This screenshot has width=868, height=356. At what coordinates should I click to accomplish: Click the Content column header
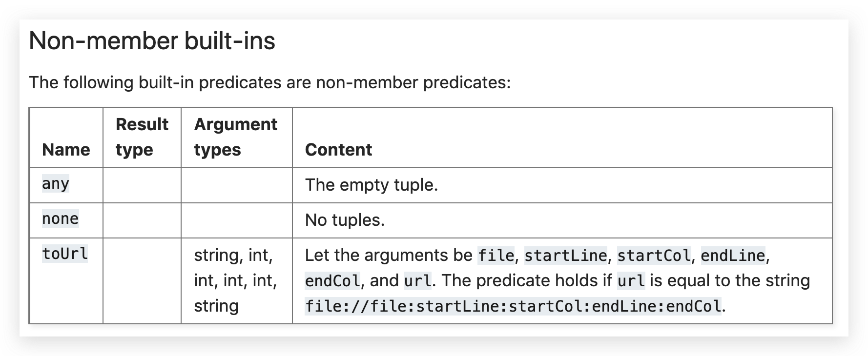click(338, 150)
